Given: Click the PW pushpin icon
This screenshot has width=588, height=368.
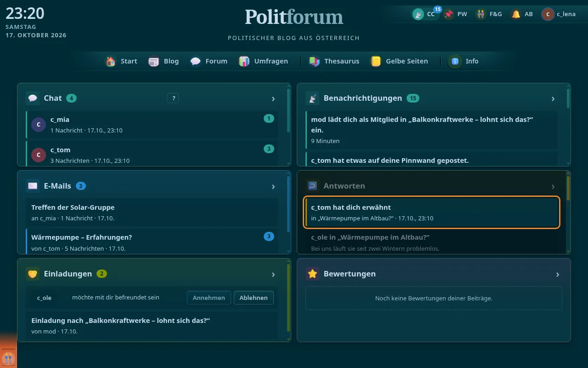Looking at the screenshot, I should 449,14.
